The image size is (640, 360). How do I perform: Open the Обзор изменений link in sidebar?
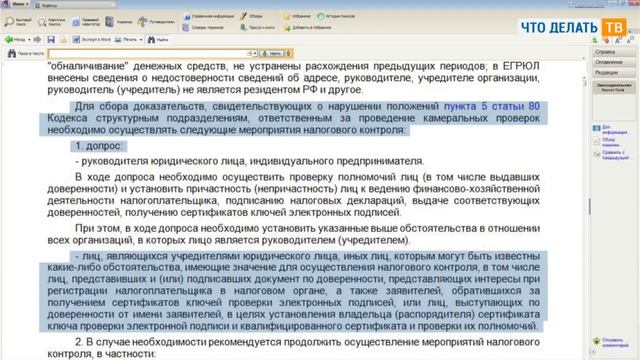click(607, 142)
